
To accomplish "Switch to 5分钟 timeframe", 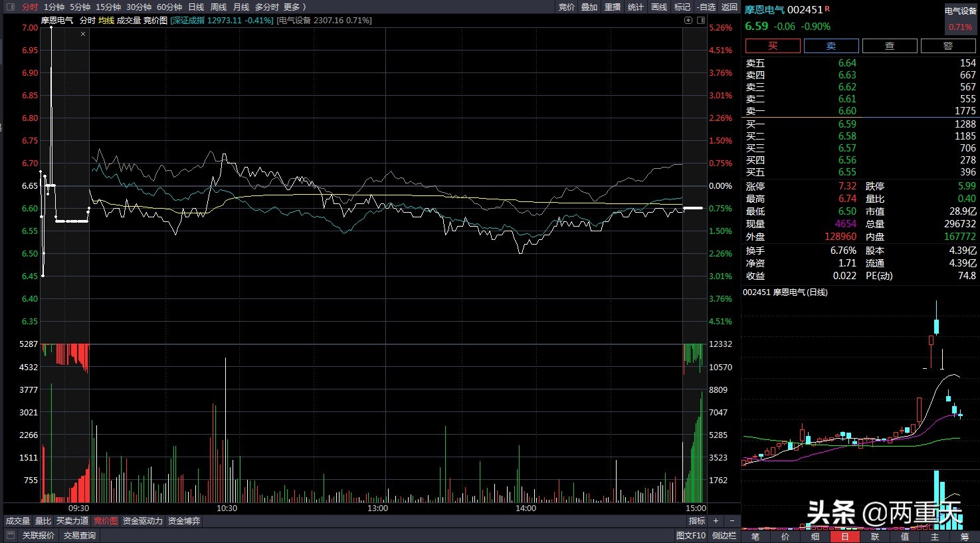I will 80,7.
